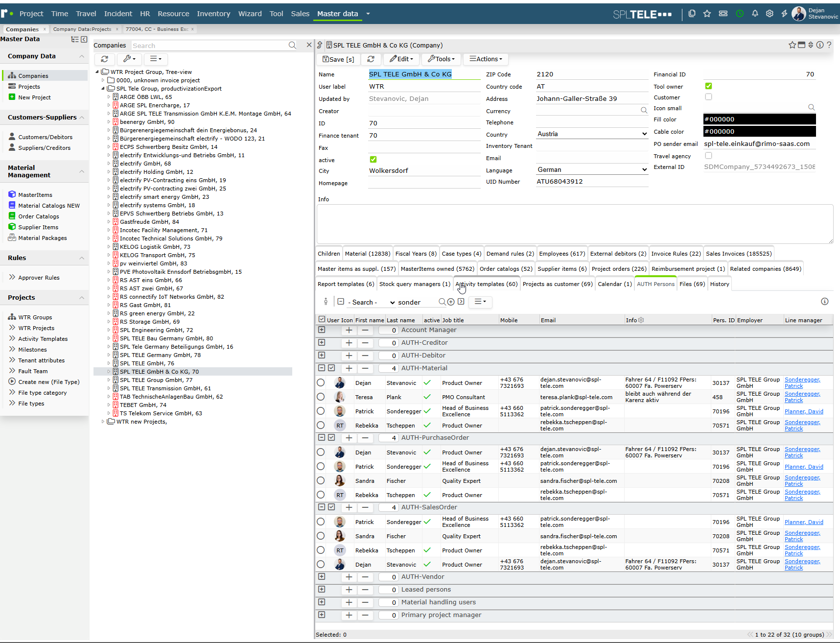Click the refresh icon beside Save button
840x643 pixels.
coord(371,59)
